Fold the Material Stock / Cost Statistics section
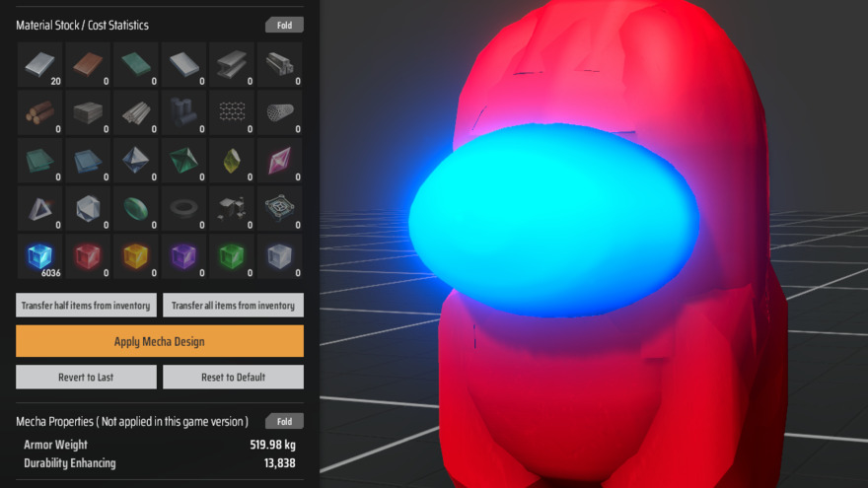Viewport: 868px width, 488px height. tap(284, 25)
